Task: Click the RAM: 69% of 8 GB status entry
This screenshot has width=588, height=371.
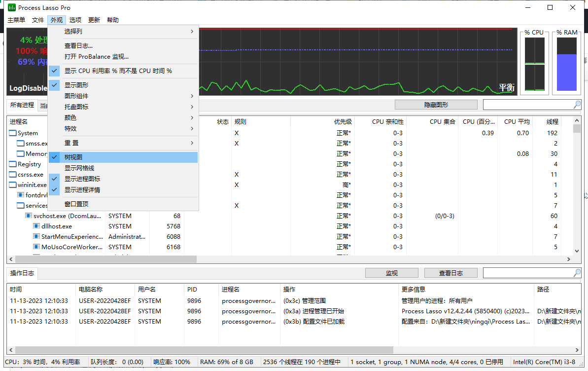Action: coord(227,362)
